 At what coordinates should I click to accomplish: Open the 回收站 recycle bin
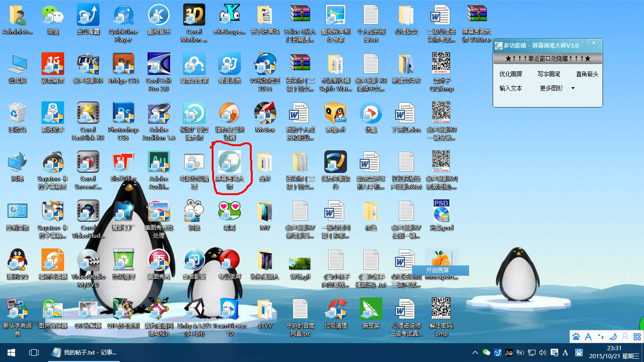pyautogui.click(x=17, y=118)
